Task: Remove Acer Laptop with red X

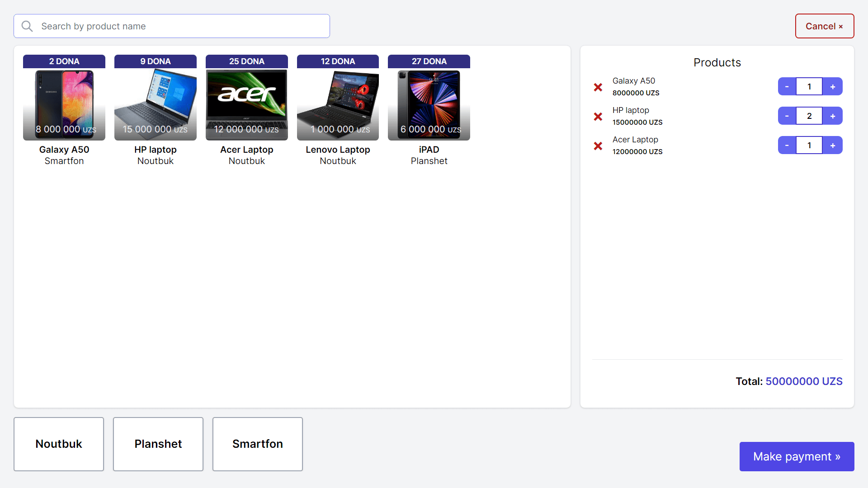Action: click(598, 146)
